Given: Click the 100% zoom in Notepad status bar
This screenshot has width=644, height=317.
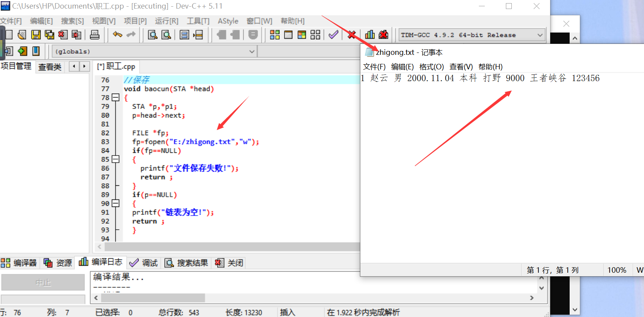Looking at the screenshot, I should pos(617,270).
